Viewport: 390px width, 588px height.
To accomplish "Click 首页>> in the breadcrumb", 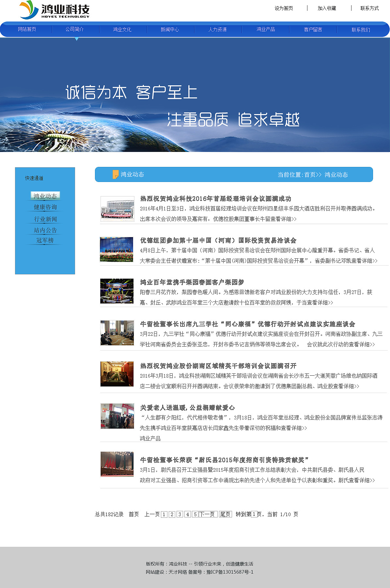I will pos(313,175).
